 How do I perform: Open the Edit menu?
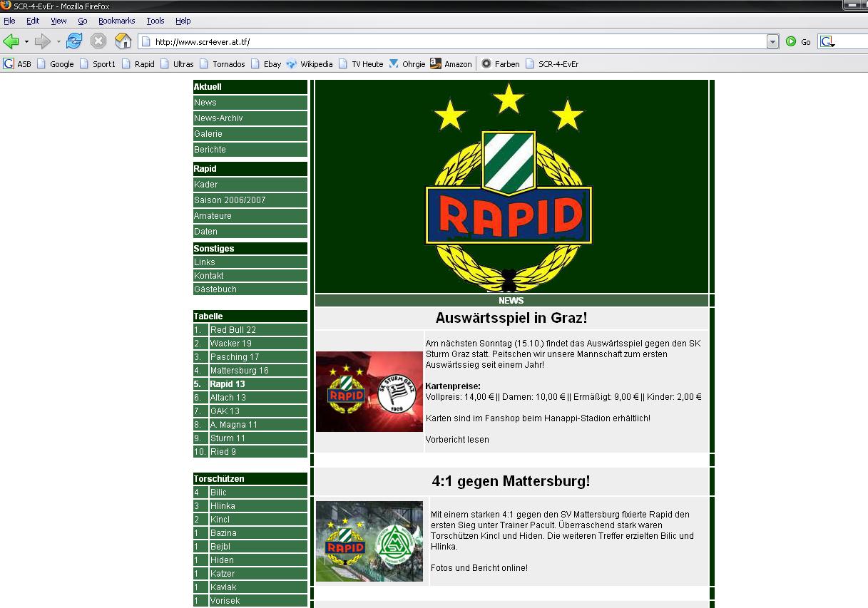33,21
